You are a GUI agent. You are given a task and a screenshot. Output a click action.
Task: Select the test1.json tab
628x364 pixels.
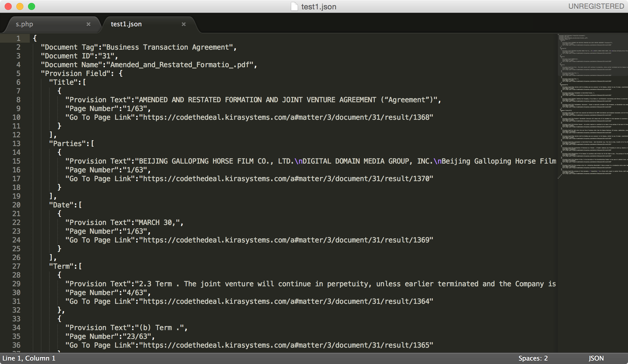tap(126, 24)
